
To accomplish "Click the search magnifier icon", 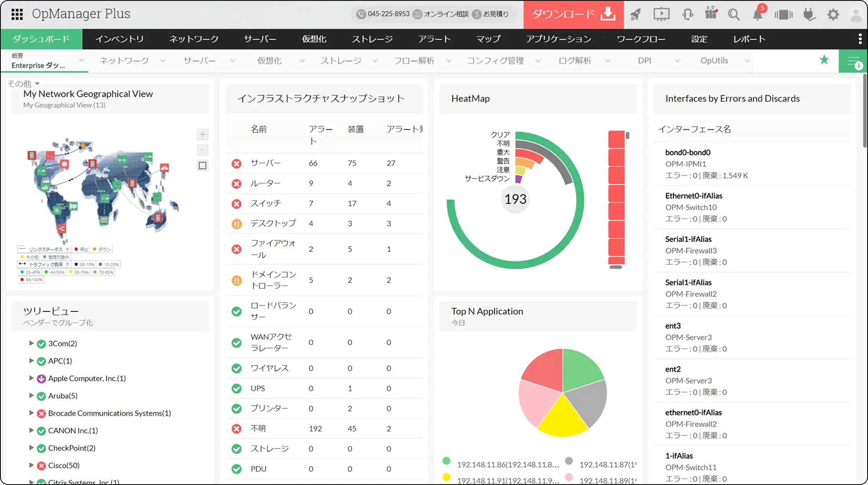I will tap(734, 15).
